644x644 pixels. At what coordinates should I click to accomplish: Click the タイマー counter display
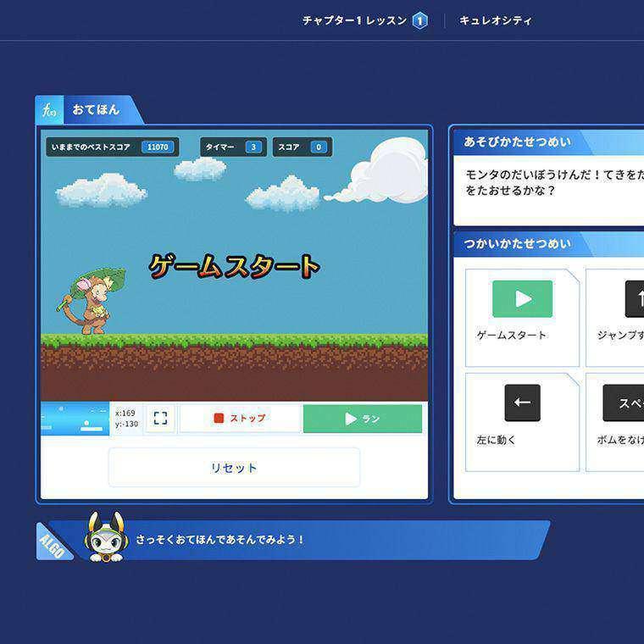click(233, 147)
